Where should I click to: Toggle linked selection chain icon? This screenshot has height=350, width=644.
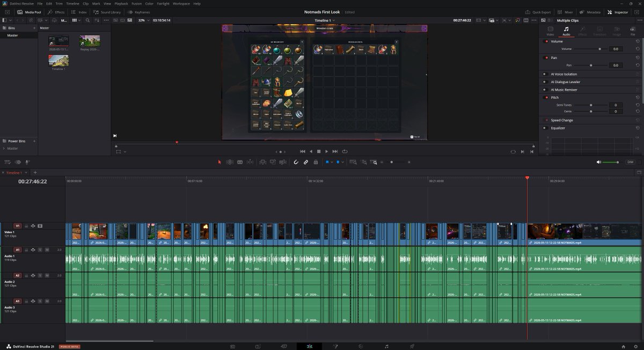(x=306, y=162)
